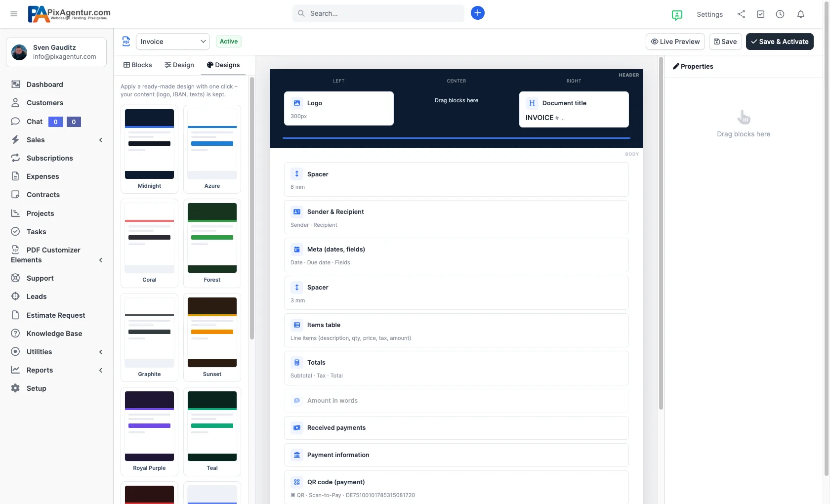Click the Totals block icon

297,363
